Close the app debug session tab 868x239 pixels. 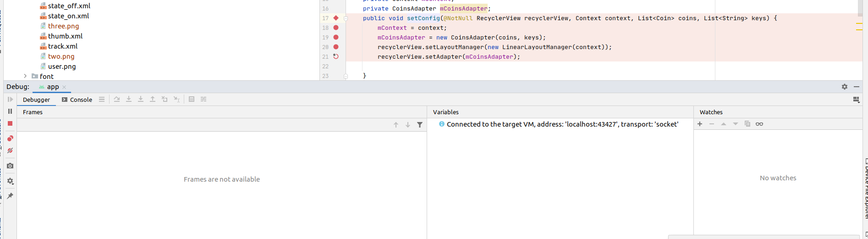[64, 87]
